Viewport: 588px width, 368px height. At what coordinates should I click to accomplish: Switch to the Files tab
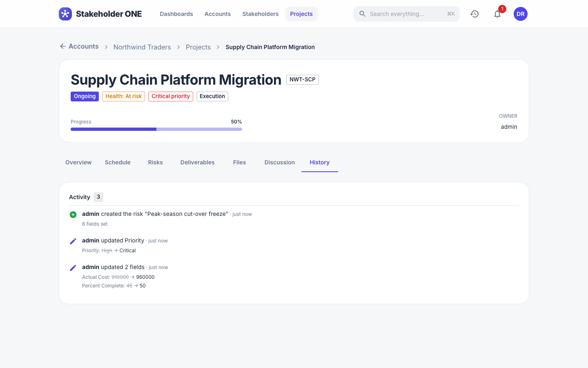tap(240, 162)
